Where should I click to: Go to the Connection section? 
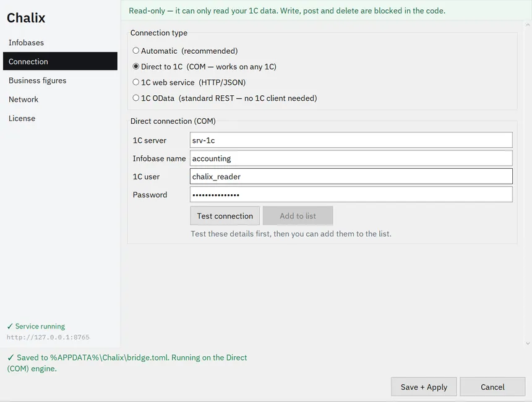point(60,61)
